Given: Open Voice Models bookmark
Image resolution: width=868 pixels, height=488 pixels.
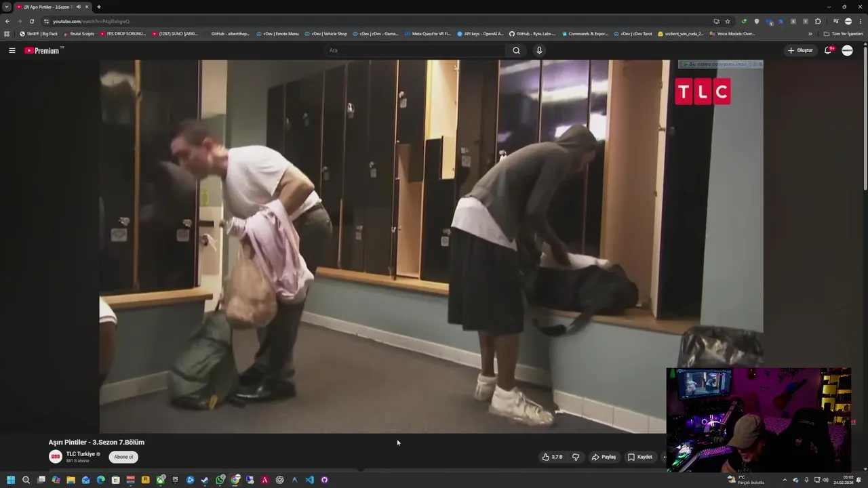Looking at the screenshot, I should 732,33.
